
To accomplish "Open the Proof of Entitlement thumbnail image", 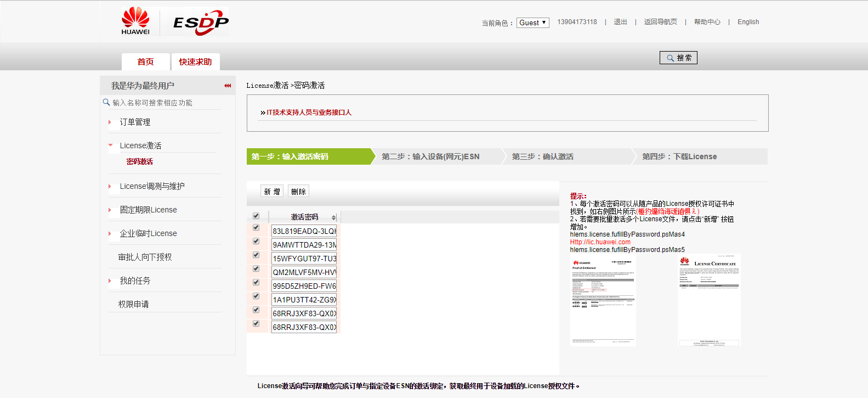I will click(603, 300).
